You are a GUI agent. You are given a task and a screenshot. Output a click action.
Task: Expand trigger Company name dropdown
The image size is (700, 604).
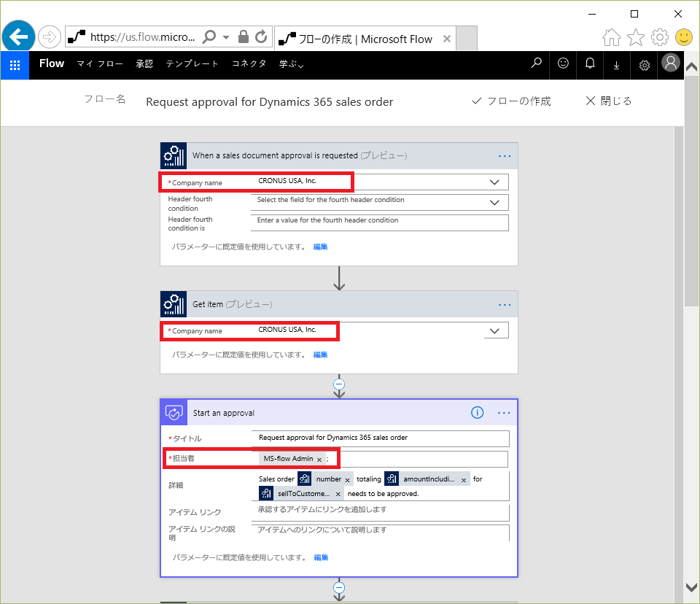494,182
